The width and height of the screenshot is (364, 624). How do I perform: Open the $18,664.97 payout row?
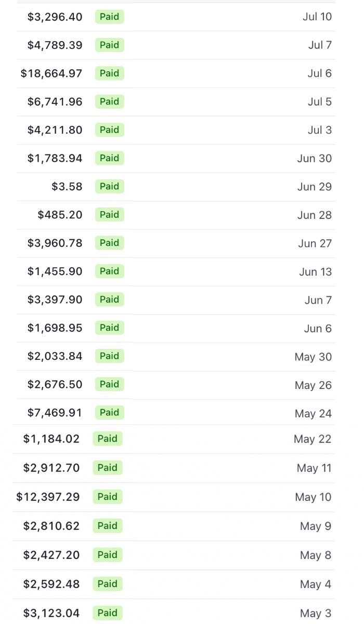pyautogui.click(x=51, y=73)
